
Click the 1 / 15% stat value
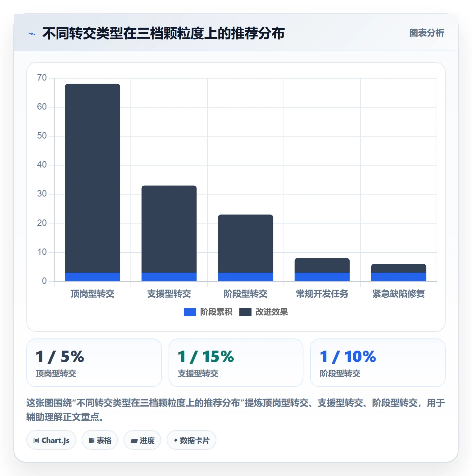point(206,357)
